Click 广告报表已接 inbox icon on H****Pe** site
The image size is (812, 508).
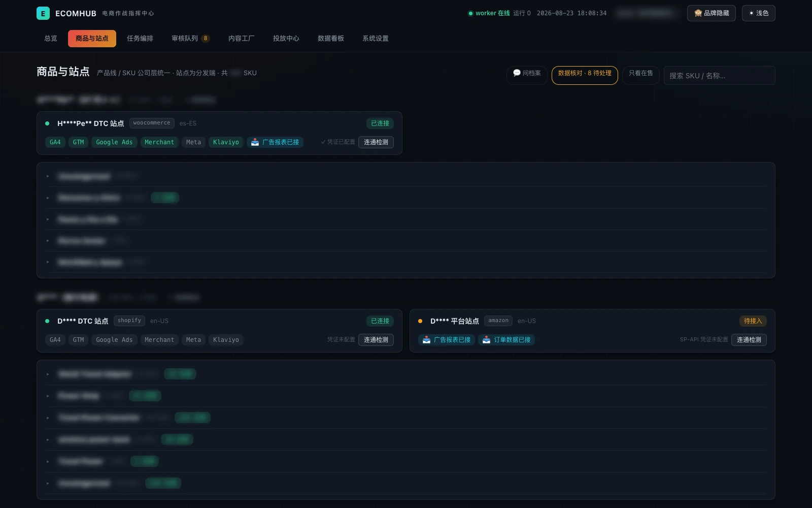255,142
